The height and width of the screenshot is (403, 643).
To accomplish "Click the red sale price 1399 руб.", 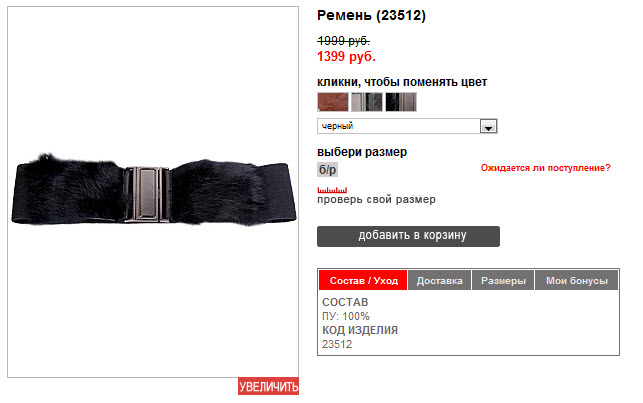I will pyautogui.click(x=347, y=57).
